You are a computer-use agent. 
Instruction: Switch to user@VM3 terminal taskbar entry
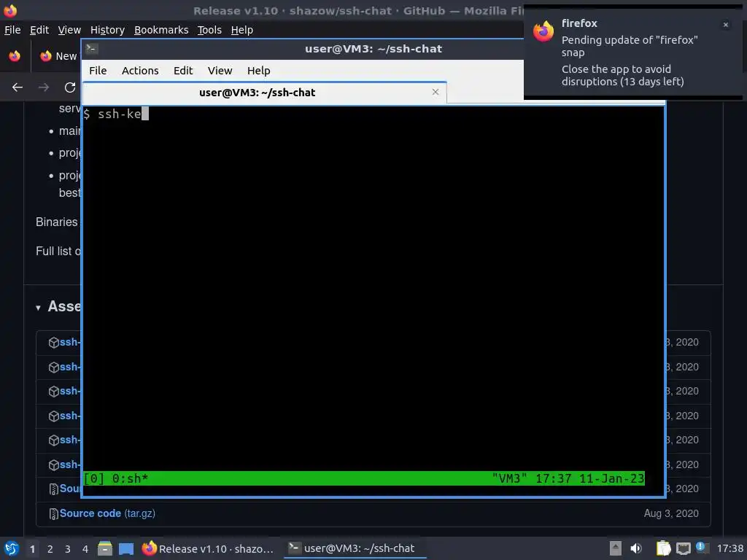[354, 548]
